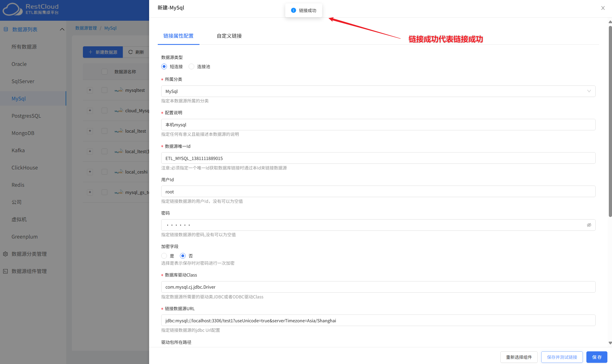Focus the 用户Id root input
Screen dimensions: 612x364
pos(378,191)
